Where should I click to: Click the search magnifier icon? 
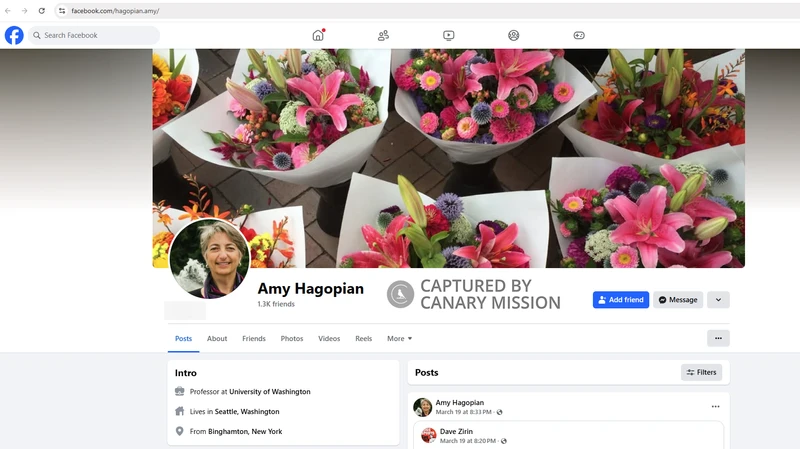37,35
